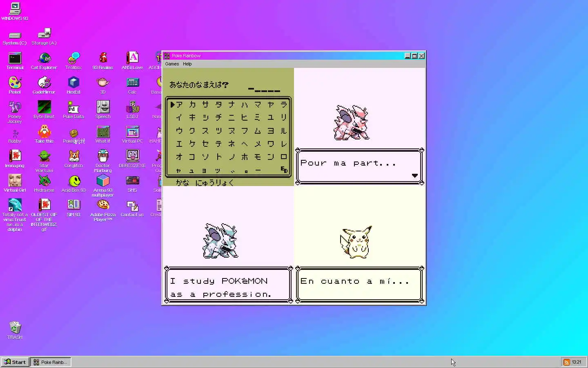The width and height of the screenshot is (588, 368).
Task: Launch the HexEd icon
Action: coord(73,85)
